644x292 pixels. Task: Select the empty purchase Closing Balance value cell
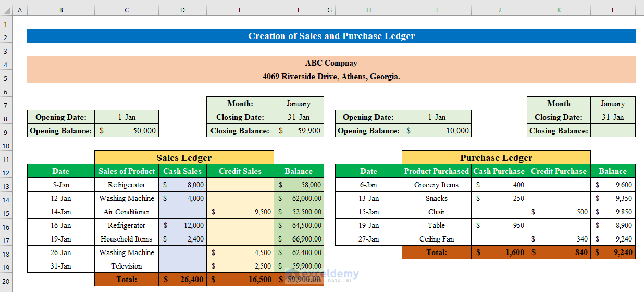[x=613, y=131]
